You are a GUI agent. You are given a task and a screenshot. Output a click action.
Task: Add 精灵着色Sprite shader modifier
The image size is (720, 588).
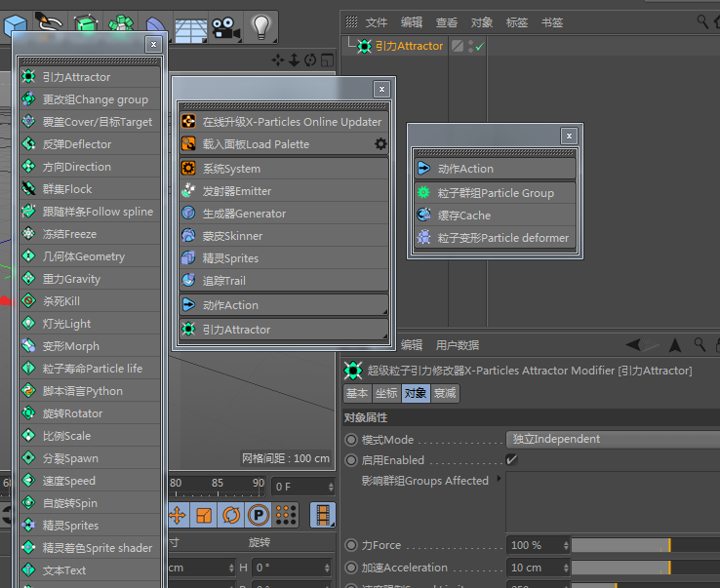point(90,548)
